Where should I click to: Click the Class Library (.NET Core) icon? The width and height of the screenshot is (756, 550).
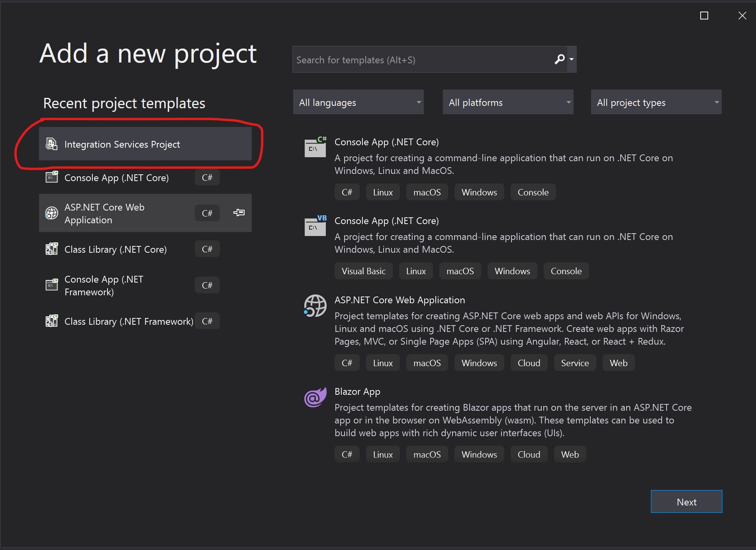tap(51, 249)
